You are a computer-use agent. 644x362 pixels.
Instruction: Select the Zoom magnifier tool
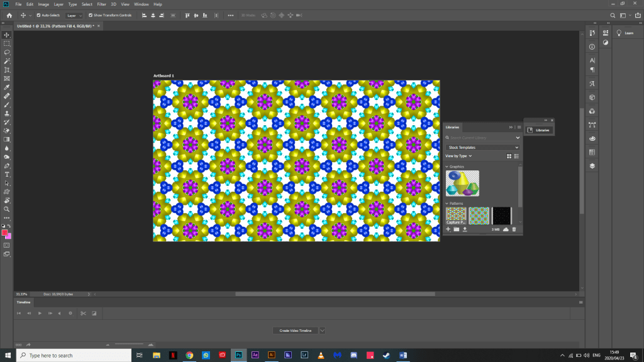click(7, 209)
